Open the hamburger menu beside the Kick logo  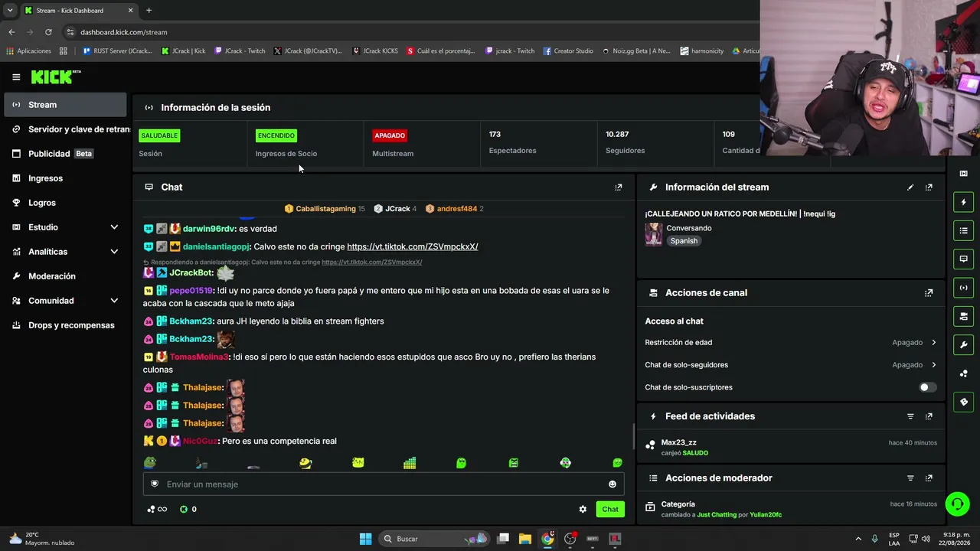tap(16, 77)
